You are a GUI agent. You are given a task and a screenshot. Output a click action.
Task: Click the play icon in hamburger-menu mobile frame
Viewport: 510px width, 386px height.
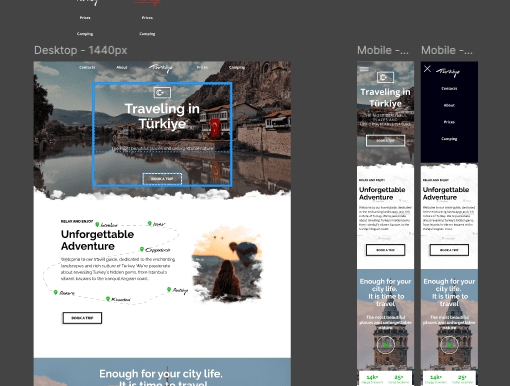(386, 345)
